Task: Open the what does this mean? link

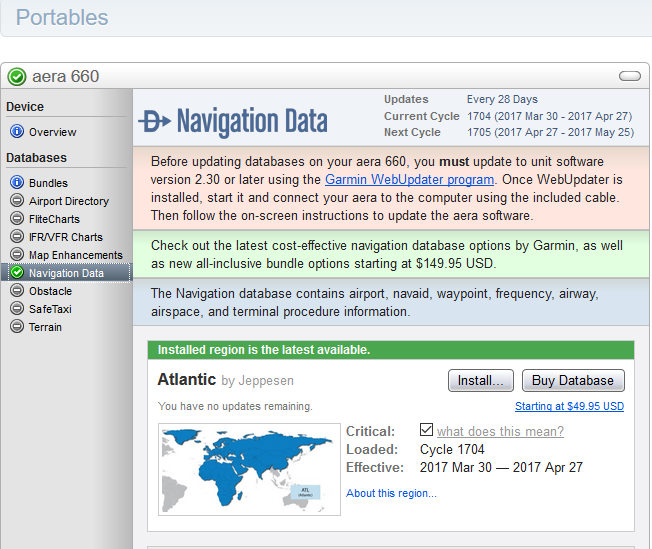Action: tap(500, 431)
